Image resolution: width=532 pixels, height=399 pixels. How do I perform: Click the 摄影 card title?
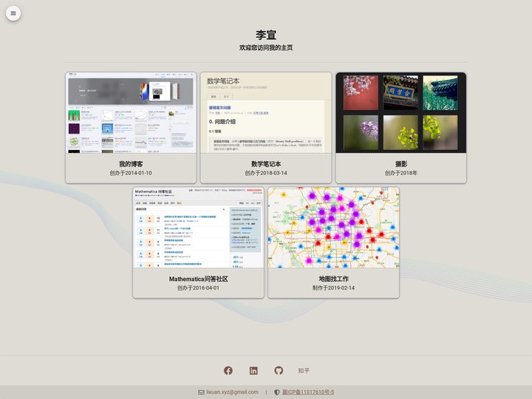pos(401,164)
